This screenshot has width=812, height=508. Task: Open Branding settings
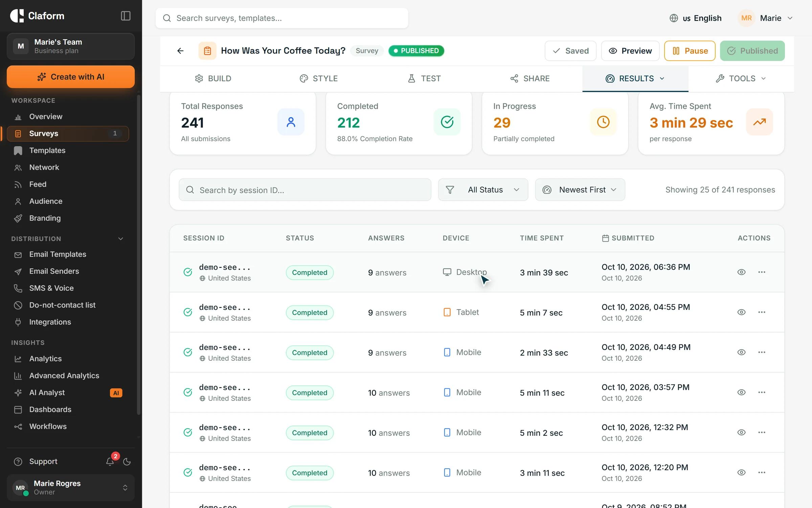click(68, 218)
